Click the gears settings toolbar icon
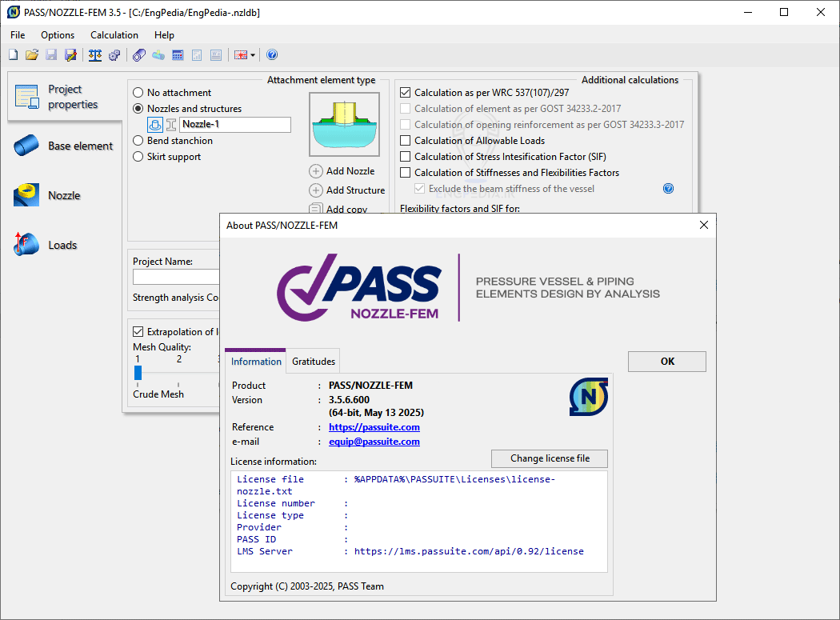Screen dimensions: 840x620 click(x=114, y=55)
